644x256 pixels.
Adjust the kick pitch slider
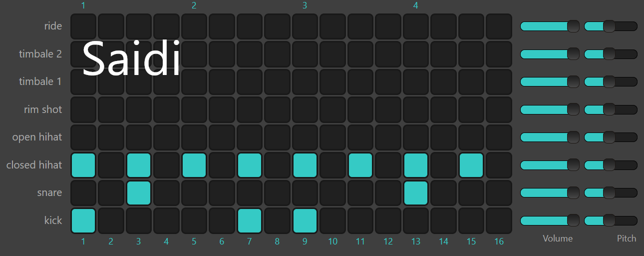pyautogui.click(x=611, y=220)
